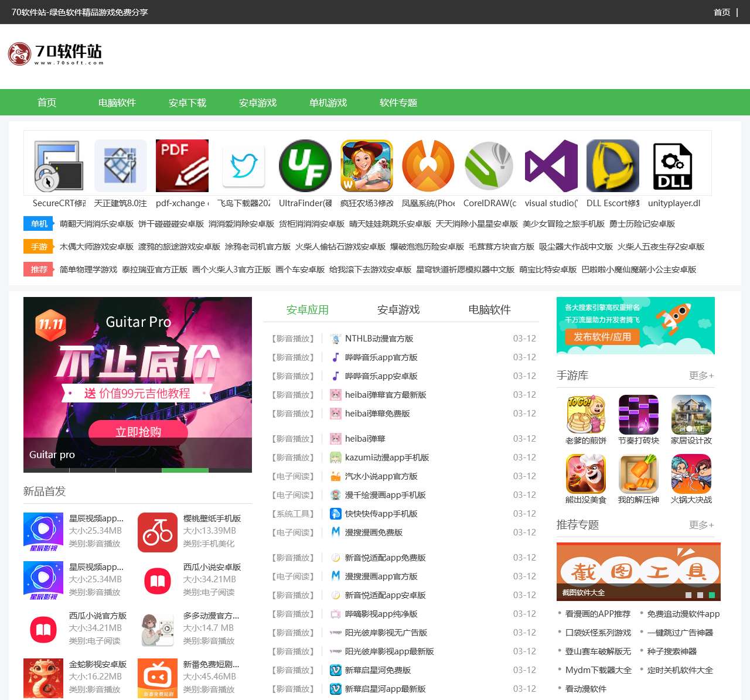Expand 更多+ beside 手游库
Viewport: 750px width, 700px height.
701,375
